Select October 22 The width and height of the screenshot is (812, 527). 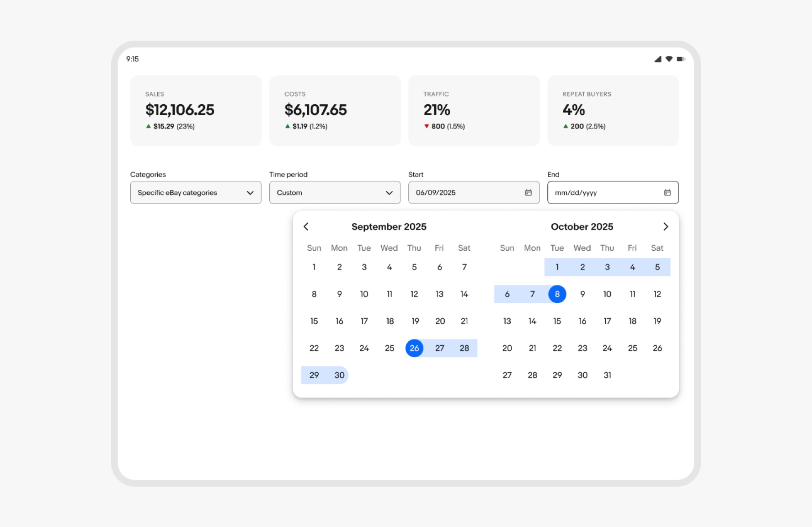[x=557, y=348]
